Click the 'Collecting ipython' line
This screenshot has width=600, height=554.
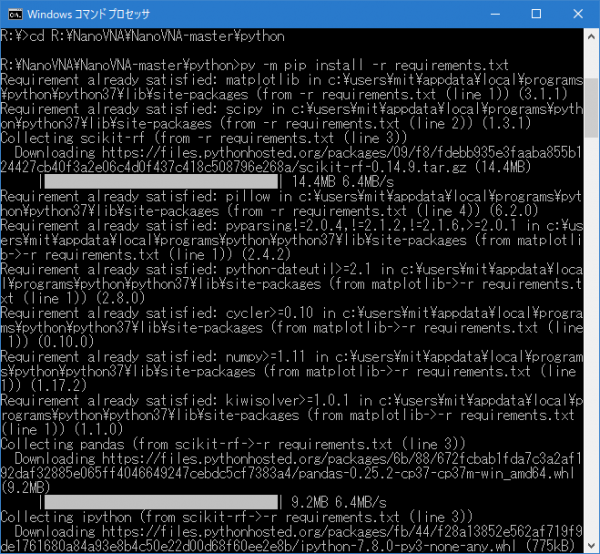tap(236, 517)
